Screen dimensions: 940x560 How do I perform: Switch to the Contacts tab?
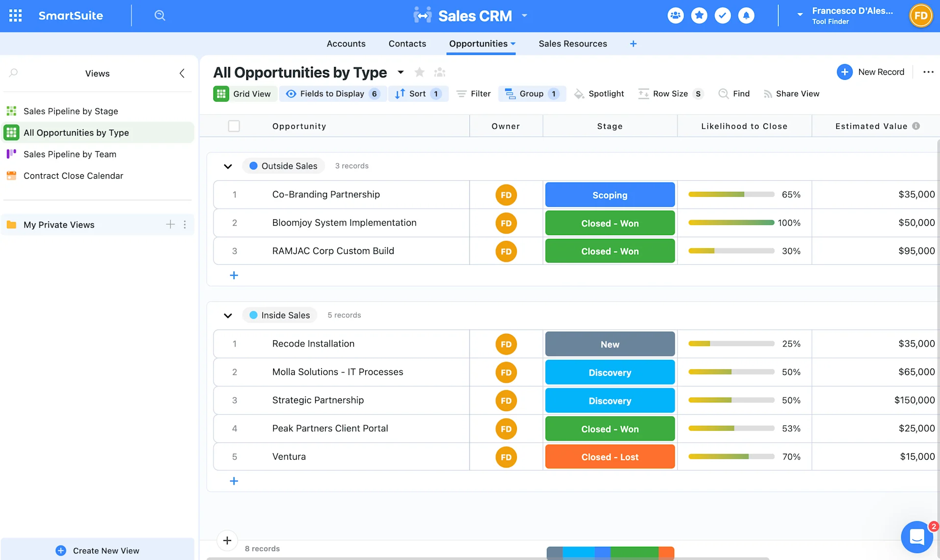point(407,44)
